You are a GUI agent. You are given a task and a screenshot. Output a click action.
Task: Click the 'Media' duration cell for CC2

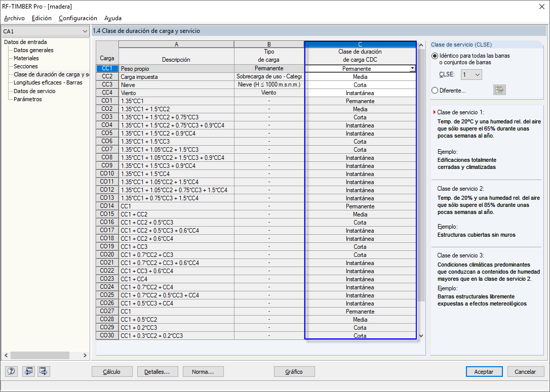point(360,77)
